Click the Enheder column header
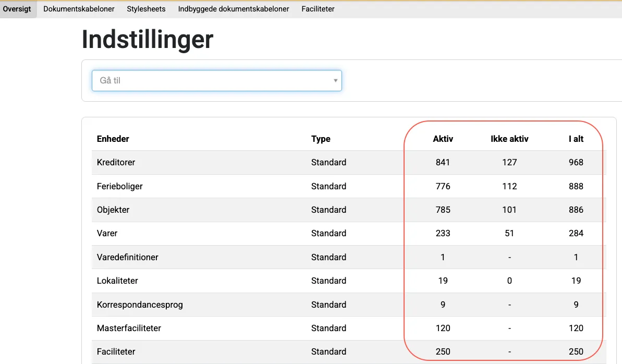This screenshot has width=622, height=364. (x=113, y=139)
